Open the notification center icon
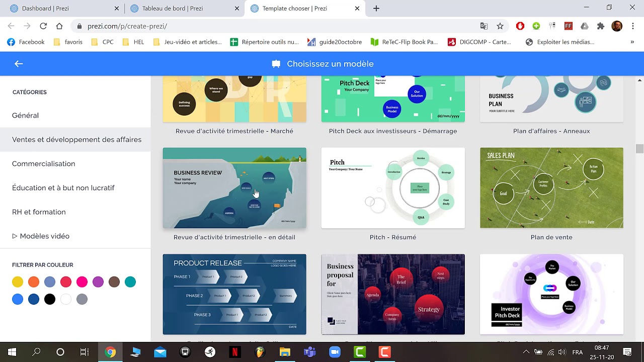This screenshot has height=362, width=644. coord(627,352)
